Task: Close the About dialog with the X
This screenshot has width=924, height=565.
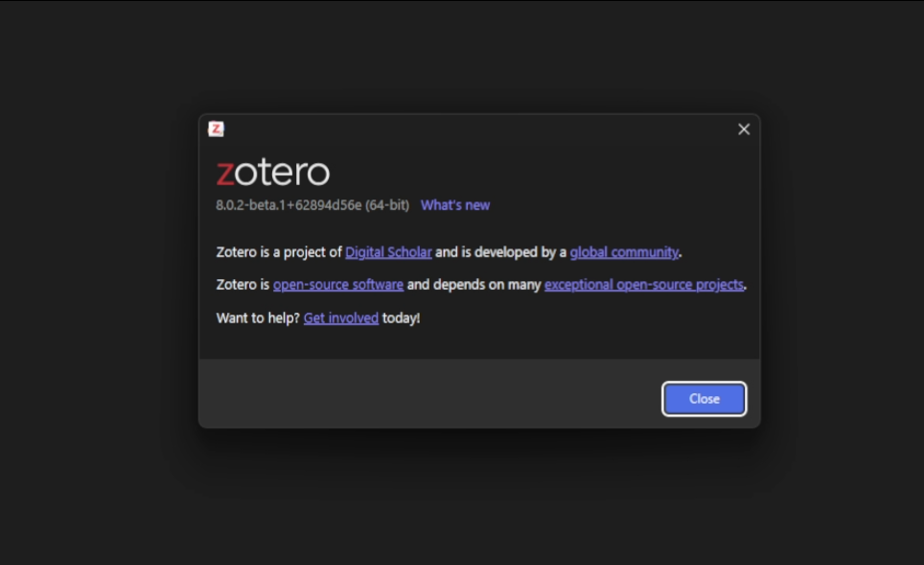Action: click(x=744, y=129)
